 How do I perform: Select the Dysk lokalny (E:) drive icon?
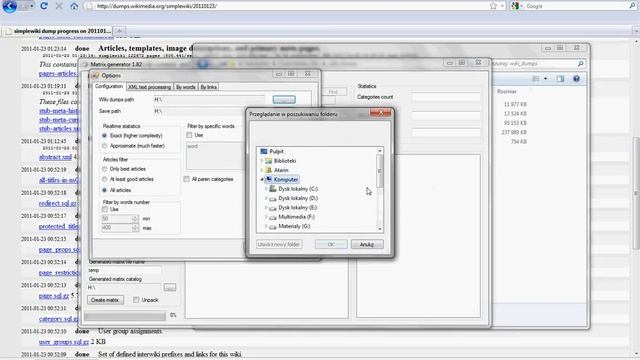273,208
